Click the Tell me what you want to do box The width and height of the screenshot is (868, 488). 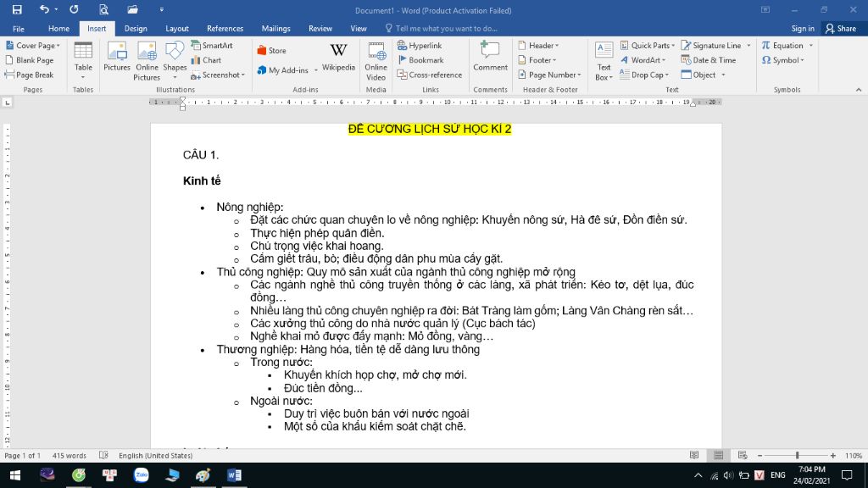pyautogui.click(x=441, y=28)
